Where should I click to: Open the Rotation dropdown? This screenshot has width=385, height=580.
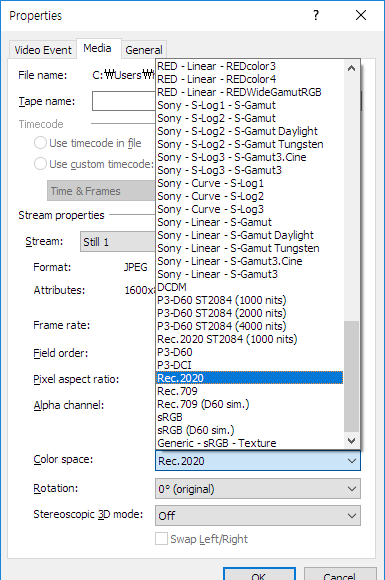click(x=258, y=489)
